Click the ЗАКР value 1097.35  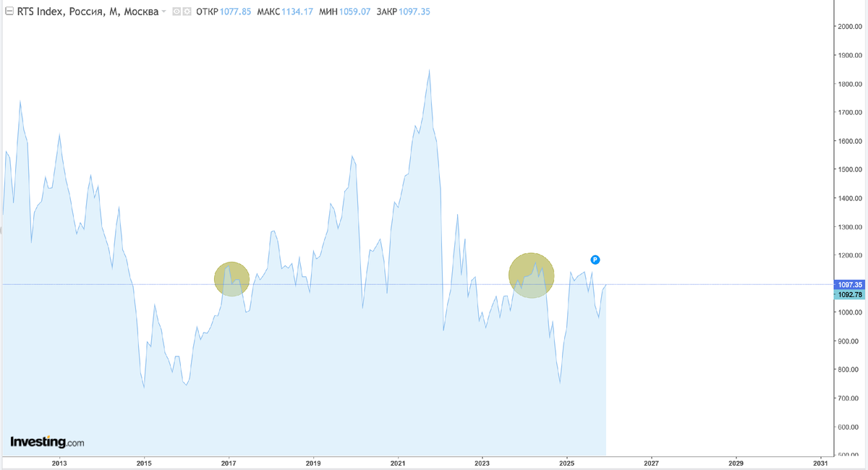[414, 12]
